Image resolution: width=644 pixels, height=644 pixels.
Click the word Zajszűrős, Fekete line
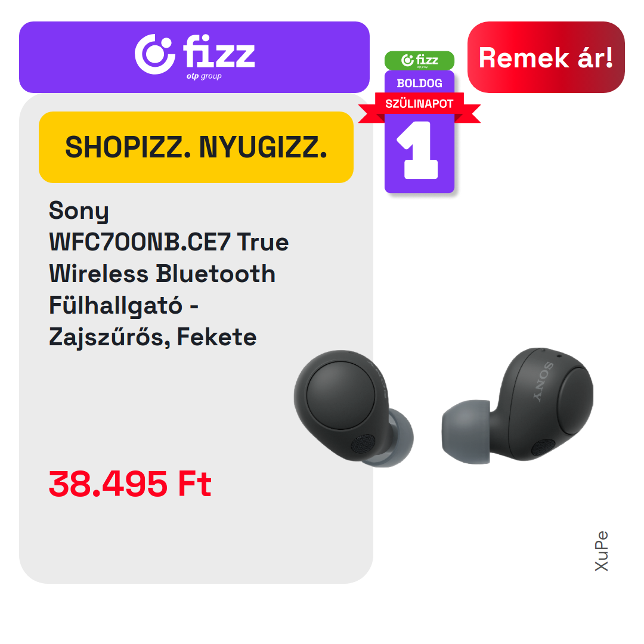[153, 337]
